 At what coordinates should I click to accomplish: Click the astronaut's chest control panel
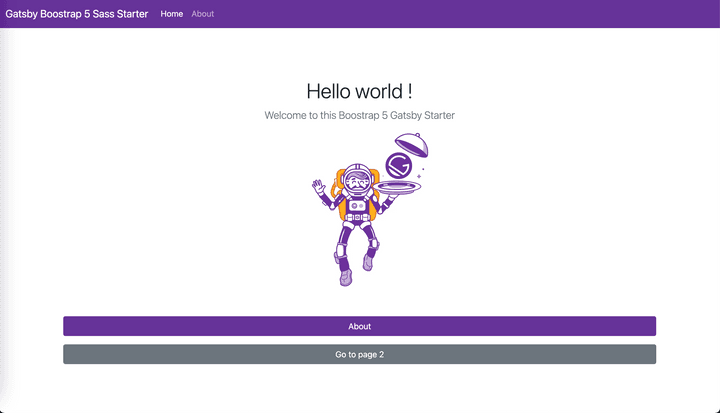pyautogui.click(x=357, y=205)
